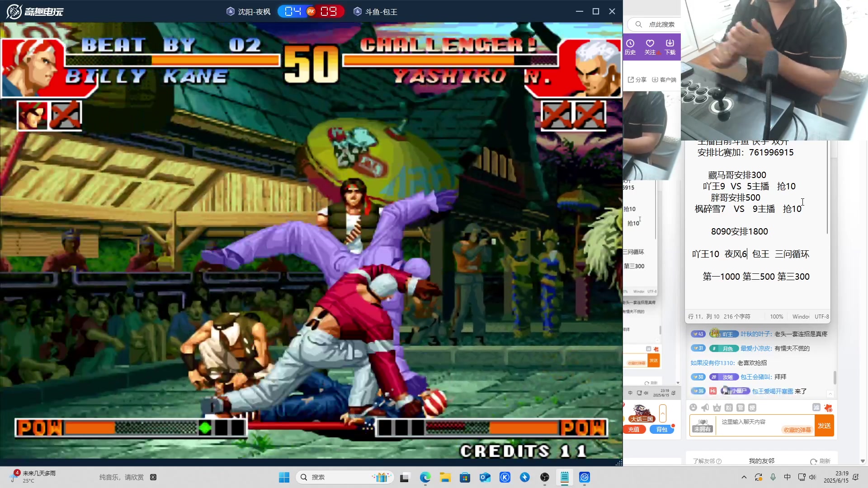The image size is (868, 488).
Task: Toggle the 滤 chat filter icon
Action: [816, 408]
